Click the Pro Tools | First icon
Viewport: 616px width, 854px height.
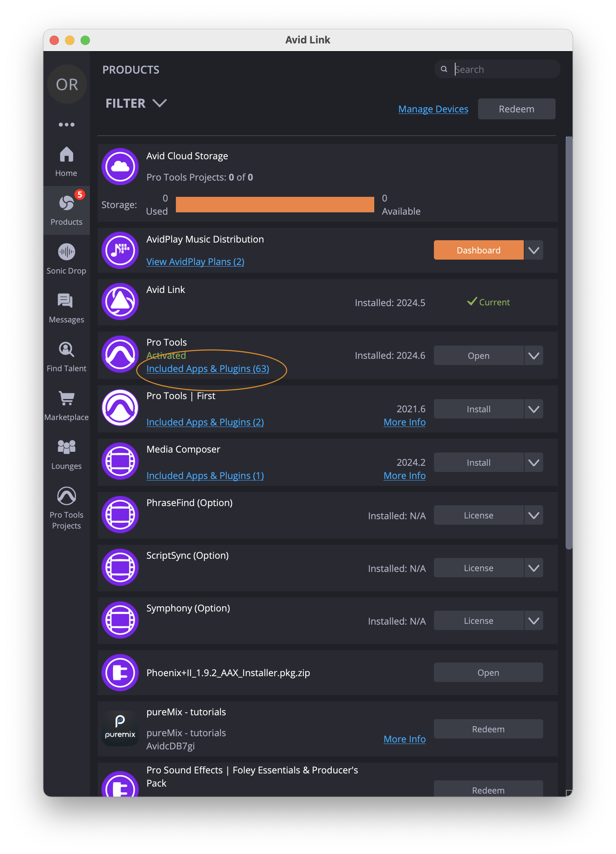[x=120, y=408]
